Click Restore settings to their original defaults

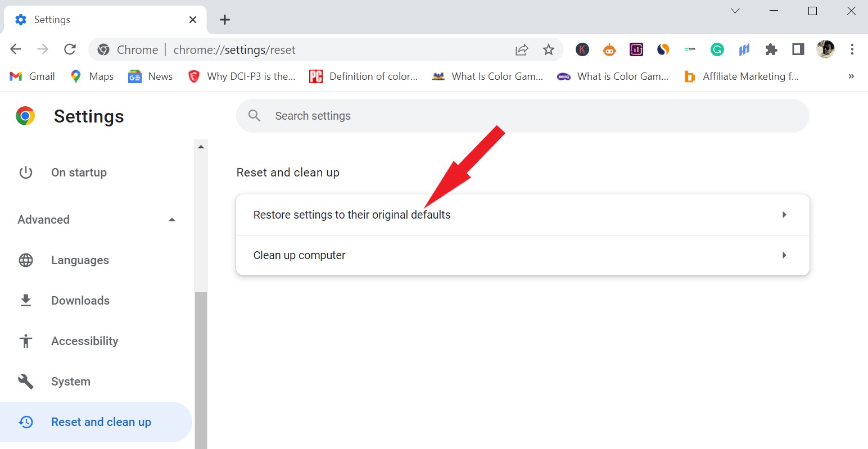(351, 214)
